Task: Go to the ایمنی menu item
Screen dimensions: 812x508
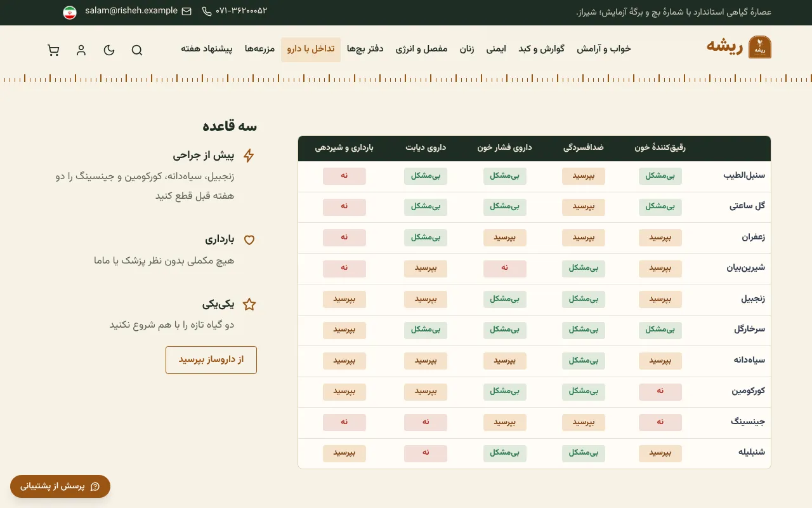Action: [x=496, y=50]
